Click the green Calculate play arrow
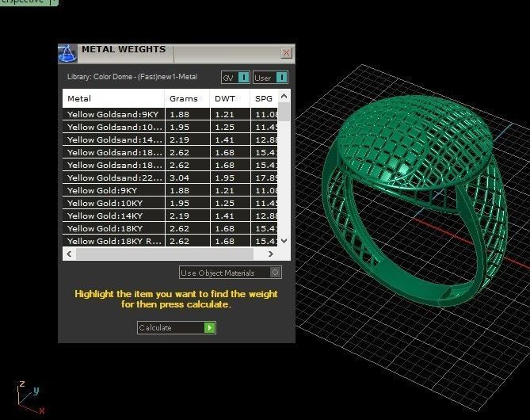Screen dimensions: 530x420 click(x=210, y=327)
